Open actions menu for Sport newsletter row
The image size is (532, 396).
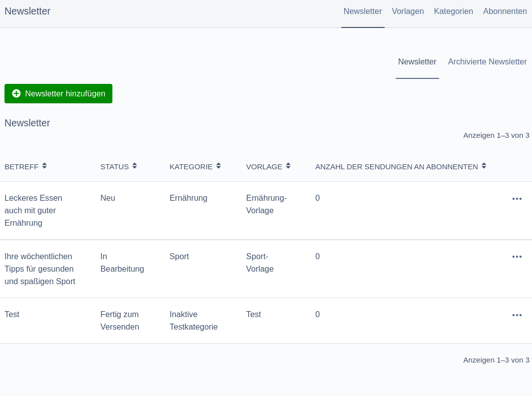pos(517,257)
